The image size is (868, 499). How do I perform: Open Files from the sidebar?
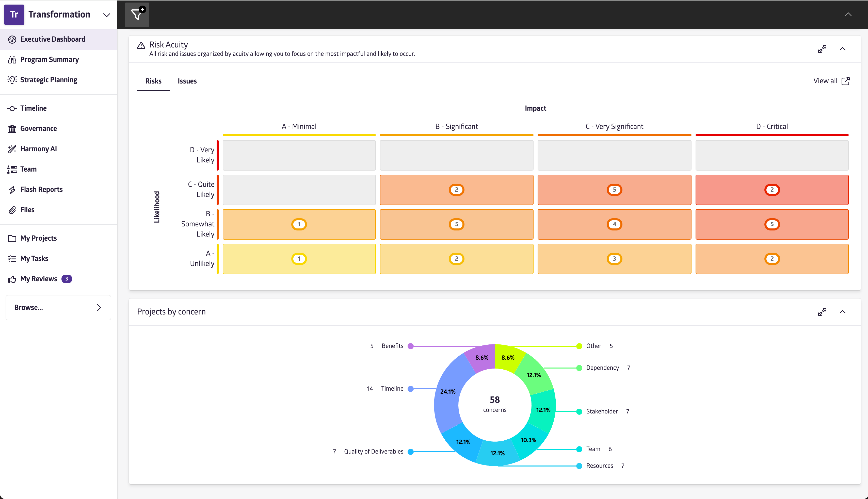tap(27, 210)
